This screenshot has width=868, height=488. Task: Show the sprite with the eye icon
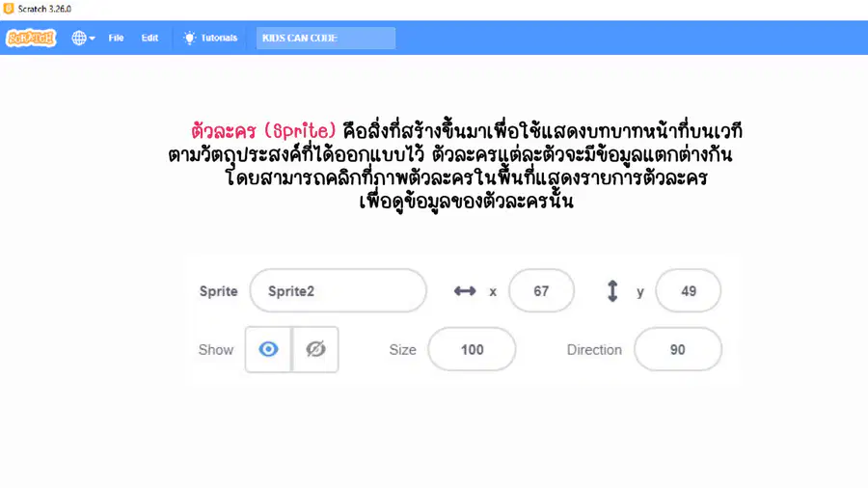(268, 349)
